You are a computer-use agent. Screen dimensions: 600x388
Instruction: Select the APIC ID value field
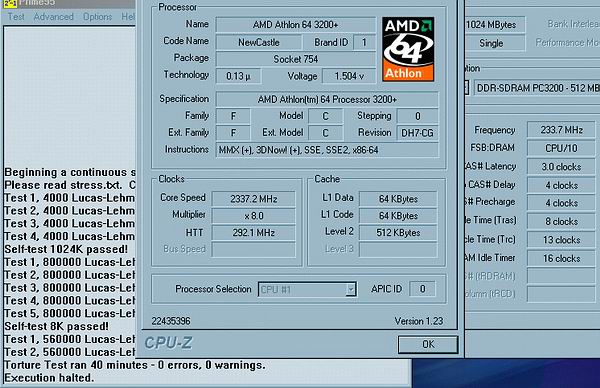coord(422,289)
